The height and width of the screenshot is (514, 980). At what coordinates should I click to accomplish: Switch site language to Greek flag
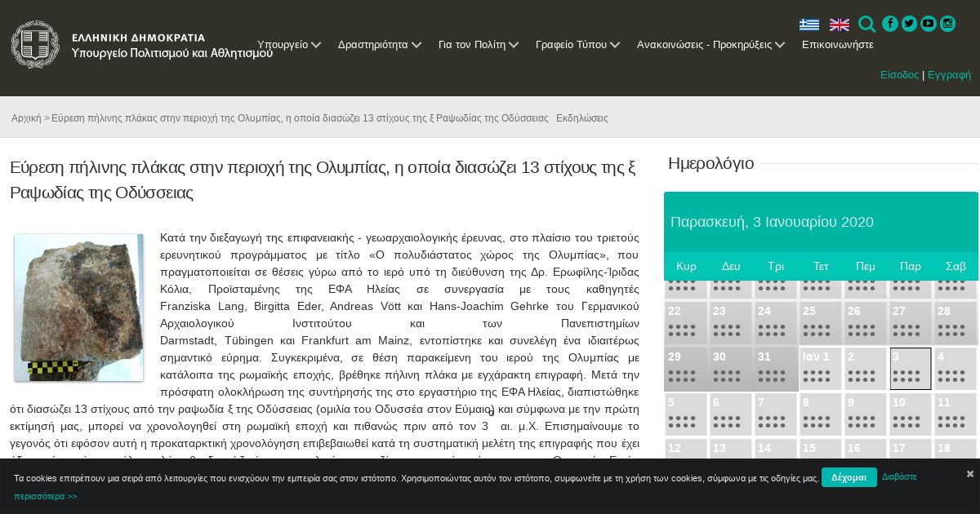click(x=809, y=24)
